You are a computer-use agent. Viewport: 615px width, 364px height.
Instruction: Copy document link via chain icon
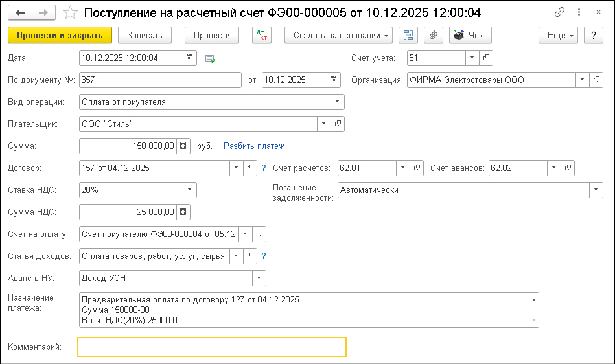(x=559, y=12)
